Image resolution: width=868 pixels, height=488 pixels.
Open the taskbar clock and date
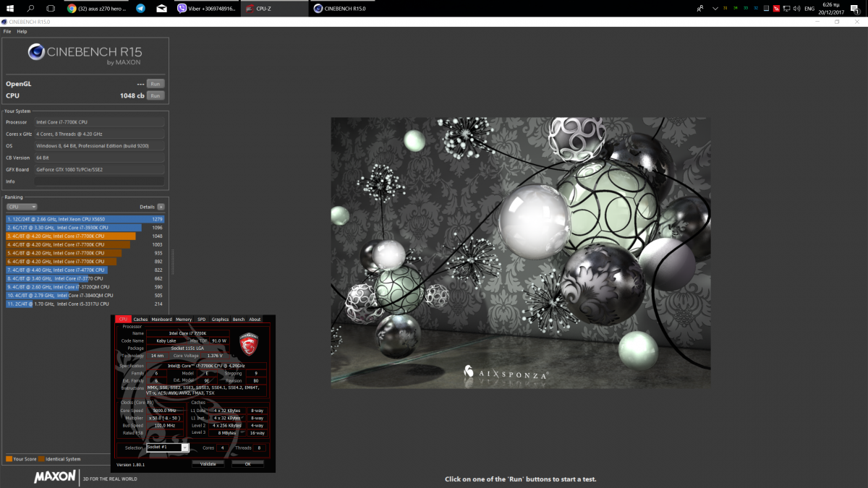[833, 9]
